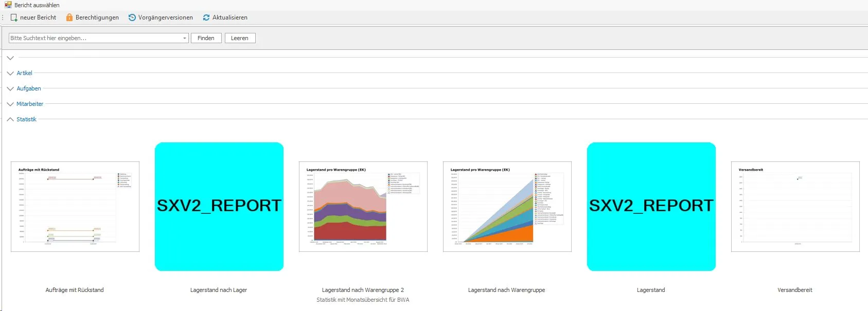Viewport: 868px width, 311px height.
Task: Open Berechtigungen via the lock icon
Action: click(x=69, y=17)
